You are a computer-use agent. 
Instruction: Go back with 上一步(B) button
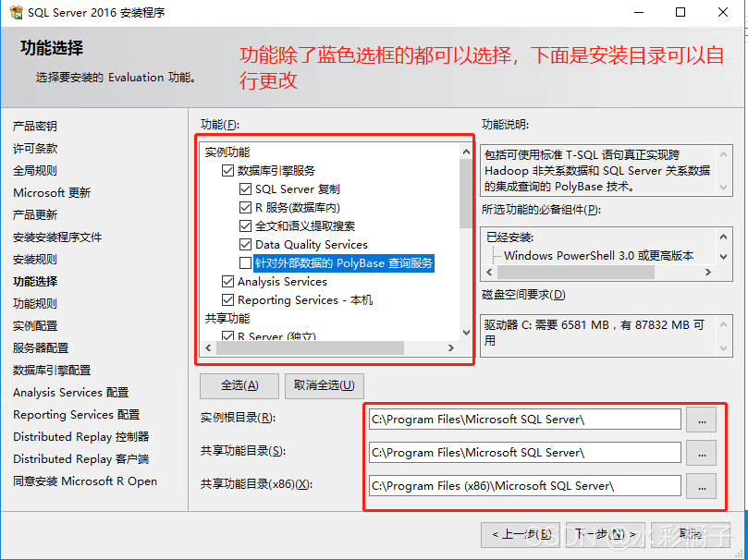(x=521, y=534)
